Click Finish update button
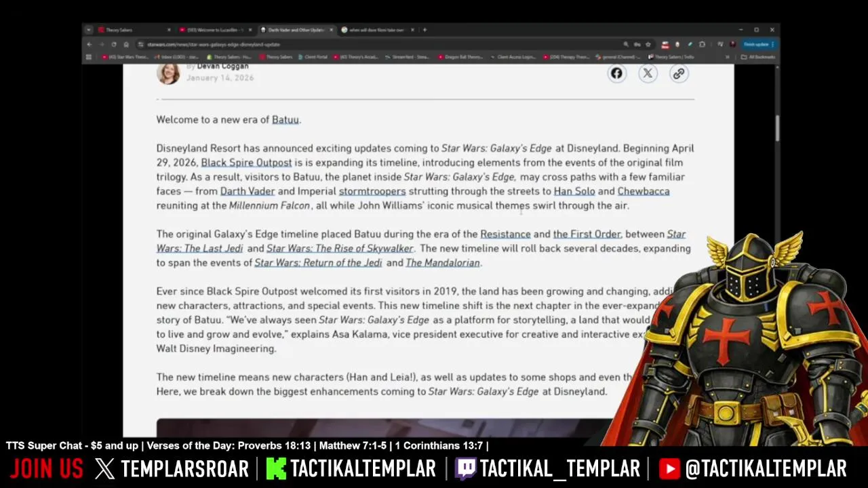The height and width of the screenshot is (488, 868). 759,44
